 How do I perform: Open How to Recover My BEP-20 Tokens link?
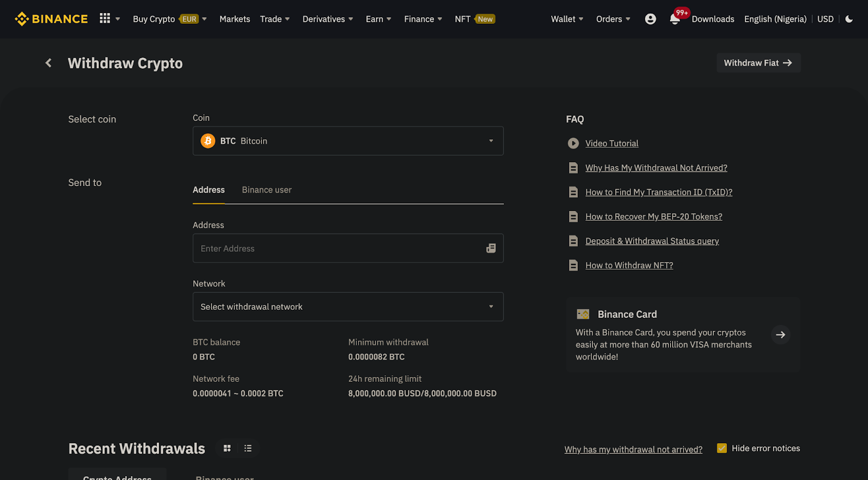coord(654,216)
